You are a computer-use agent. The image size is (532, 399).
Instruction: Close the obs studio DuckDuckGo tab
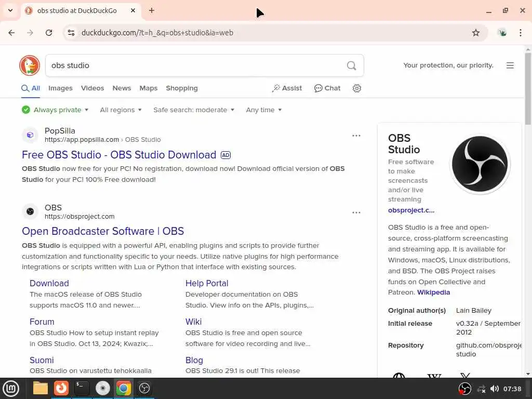133,10
